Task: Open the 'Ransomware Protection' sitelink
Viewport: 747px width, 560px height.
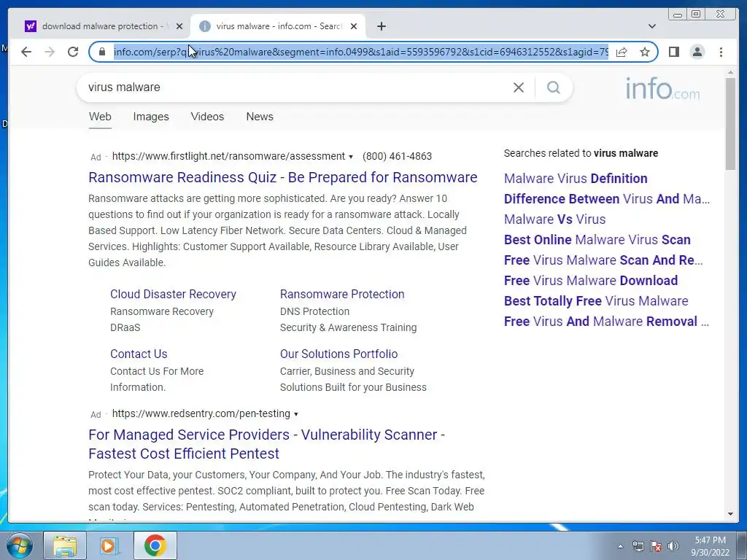Action: (x=342, y=295)
